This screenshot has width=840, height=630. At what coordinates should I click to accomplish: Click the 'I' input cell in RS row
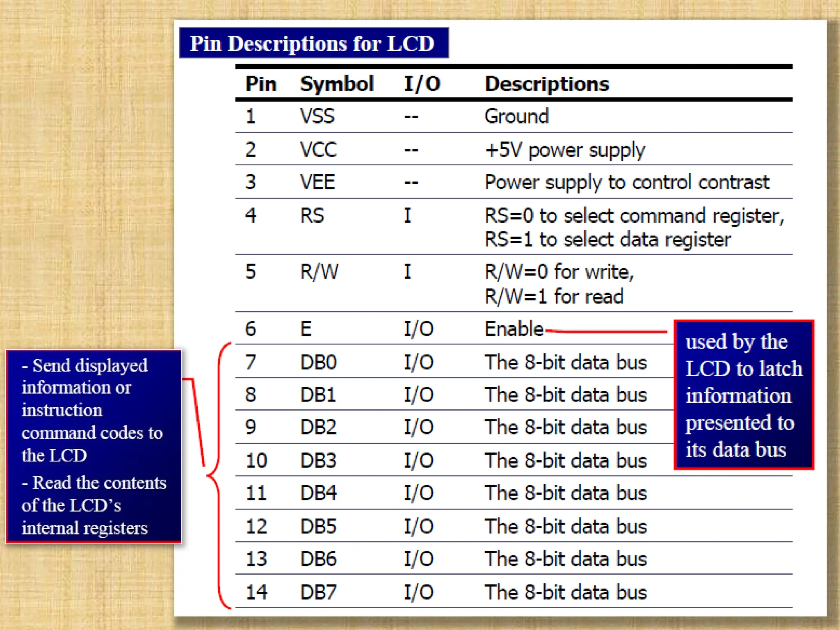pyautogui.click(x=407, y=215)
